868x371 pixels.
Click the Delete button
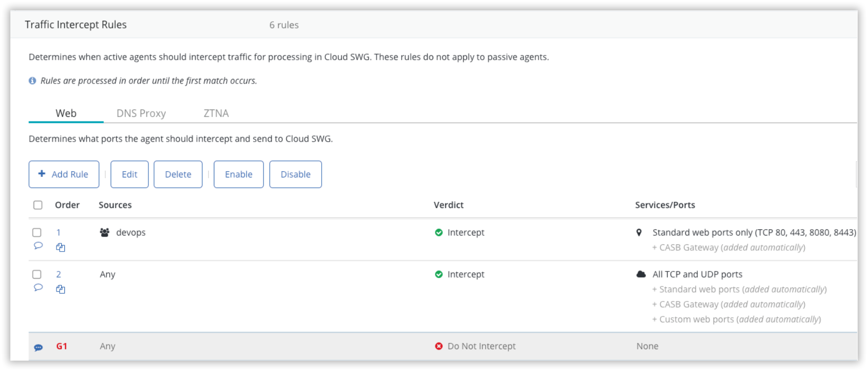click(x=178, y=174)
